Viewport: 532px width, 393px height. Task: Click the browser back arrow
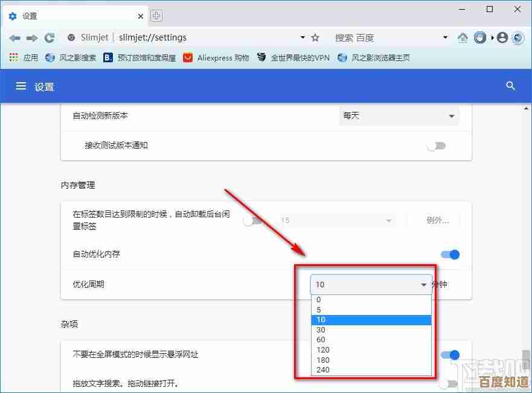click(x=14, y=37)
